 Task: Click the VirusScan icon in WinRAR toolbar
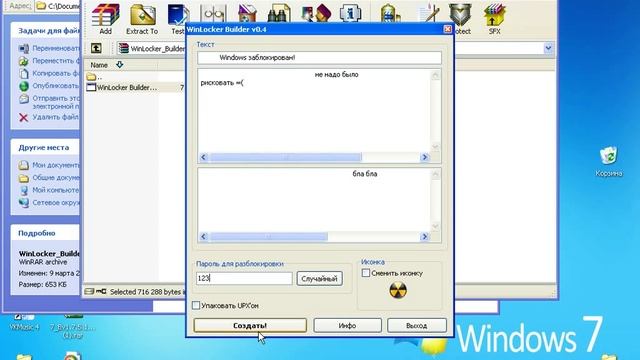[390, 13]
